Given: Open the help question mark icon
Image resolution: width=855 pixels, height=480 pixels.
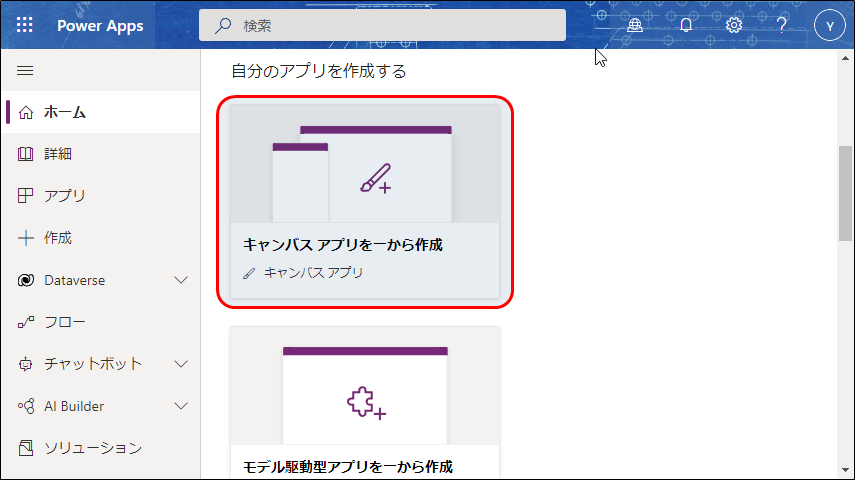Looking at the screenshot, I should pyautogui.click(x=781, y=25).
